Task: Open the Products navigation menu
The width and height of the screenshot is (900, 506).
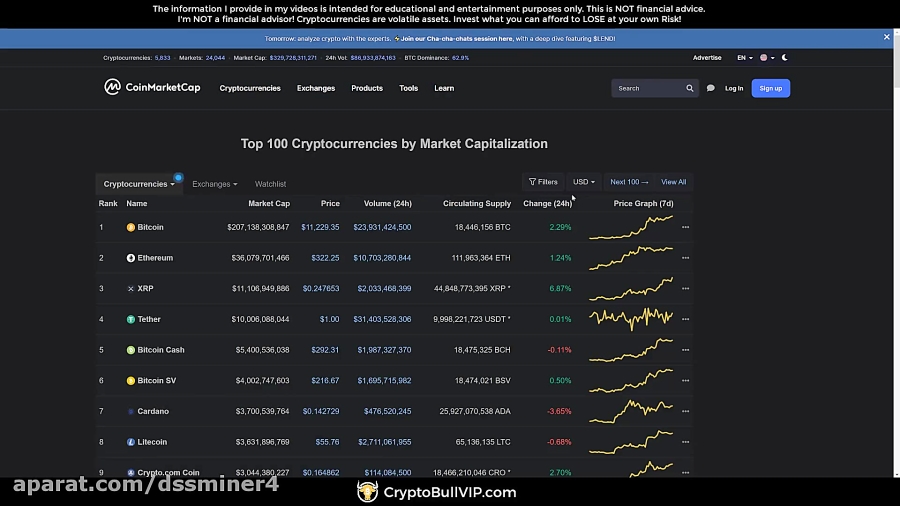Action: tap(367, 88)
